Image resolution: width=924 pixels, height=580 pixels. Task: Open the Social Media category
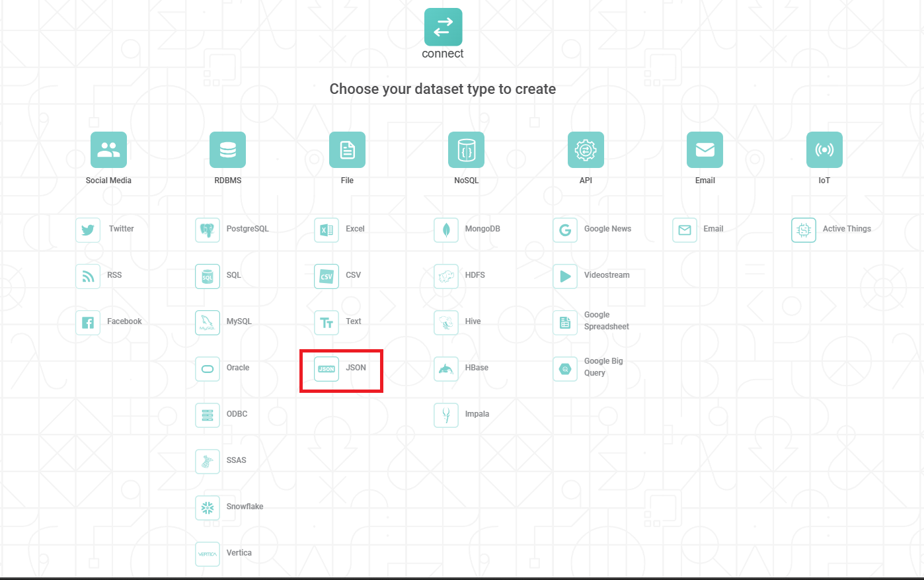[108, 150]
